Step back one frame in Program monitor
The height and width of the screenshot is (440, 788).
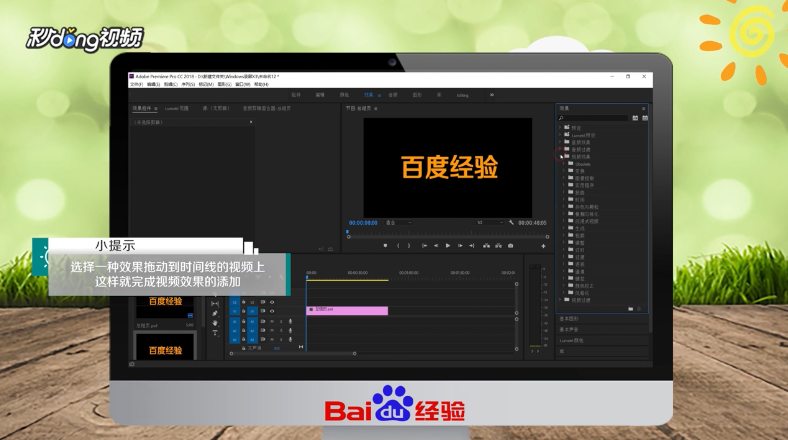[x=436, y=246]
